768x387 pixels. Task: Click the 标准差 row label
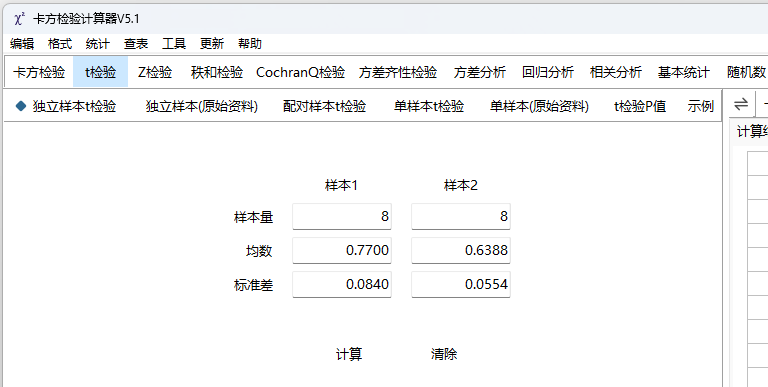[253, 285]
